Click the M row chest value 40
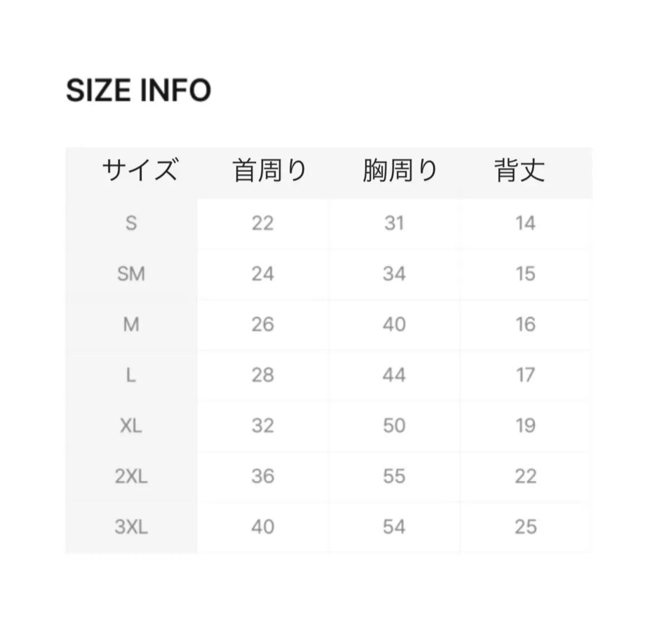 coord(394,325)
